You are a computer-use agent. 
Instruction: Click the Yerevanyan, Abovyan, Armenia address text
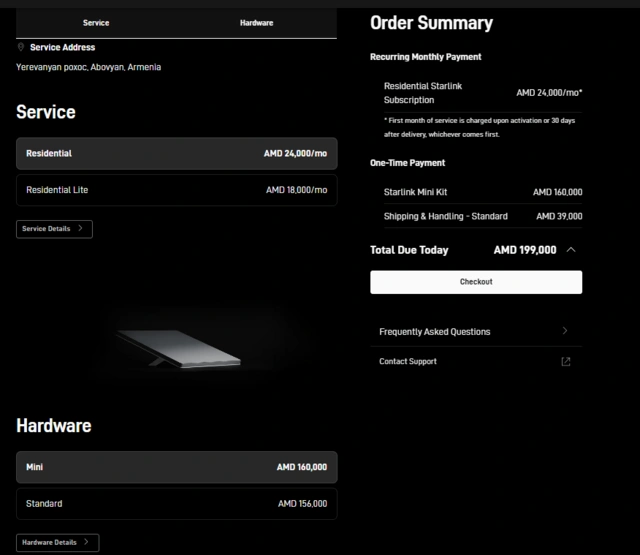tap(89, 67)
